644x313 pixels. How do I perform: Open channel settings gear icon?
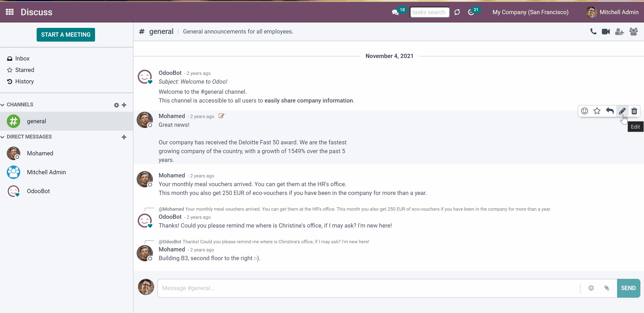[116, 105]
